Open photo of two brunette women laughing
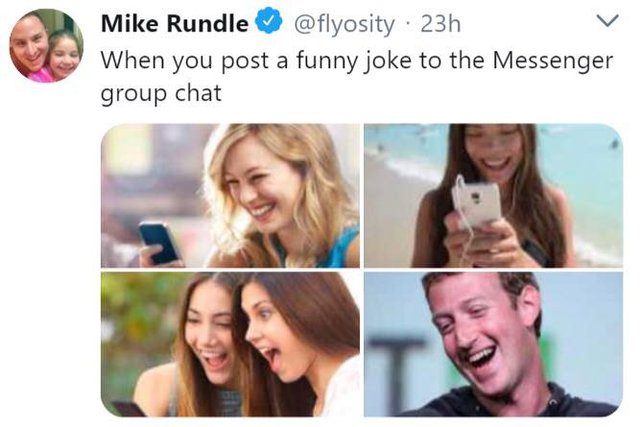 (x=230, y=344)
